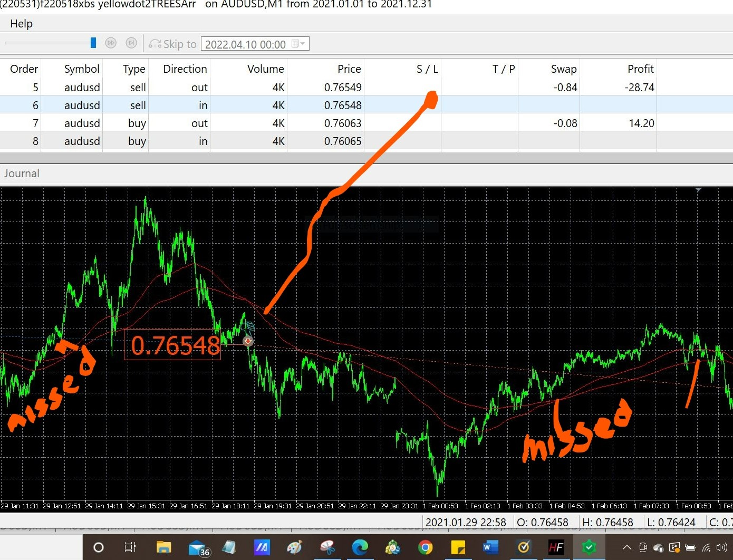The height and width of the screenshot is (560, 733).
Task: Click the Volume column header
Action: [x=265, y=69]
